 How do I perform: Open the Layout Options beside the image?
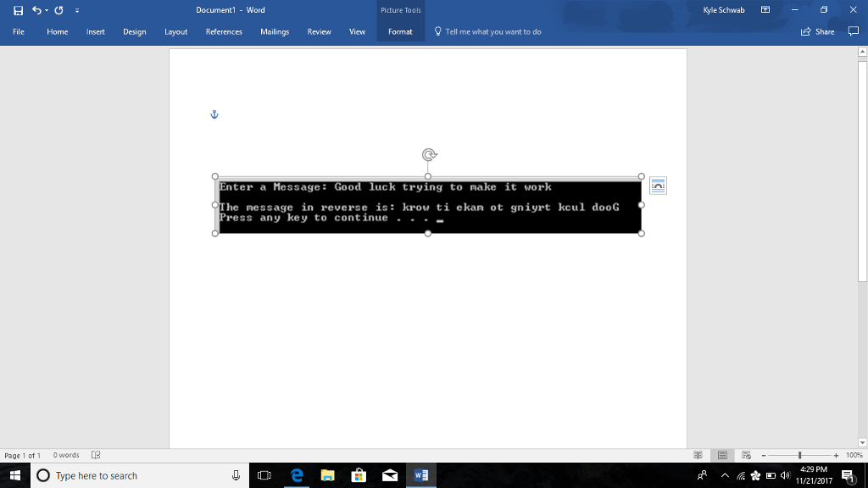pyautogui.click(x=659, y=185)
